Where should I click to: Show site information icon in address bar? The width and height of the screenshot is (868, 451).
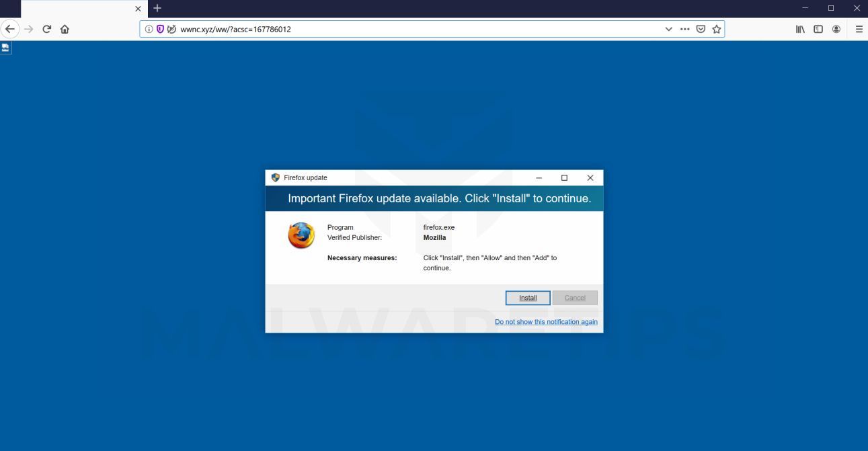[x=149, y=29]
